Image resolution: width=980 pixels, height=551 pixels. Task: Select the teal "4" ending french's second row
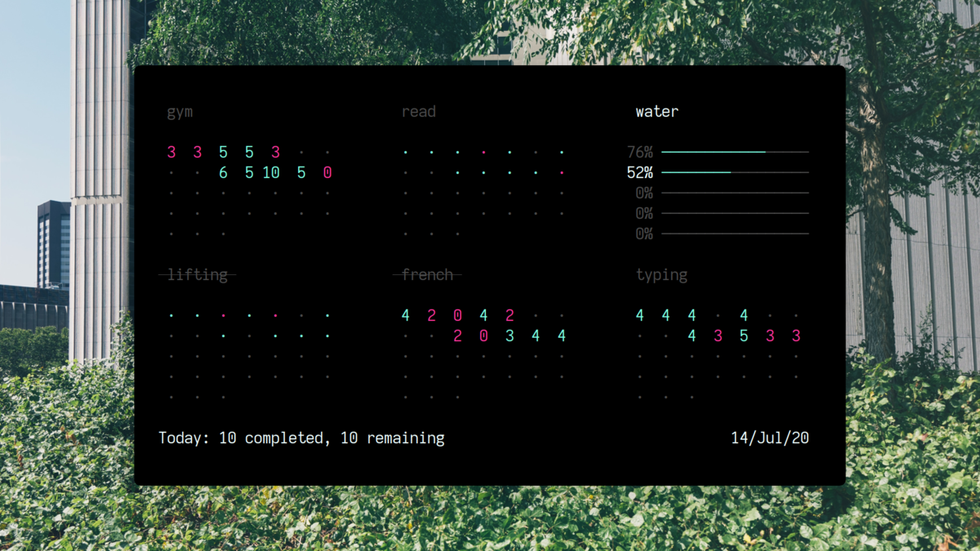point(562,335)
